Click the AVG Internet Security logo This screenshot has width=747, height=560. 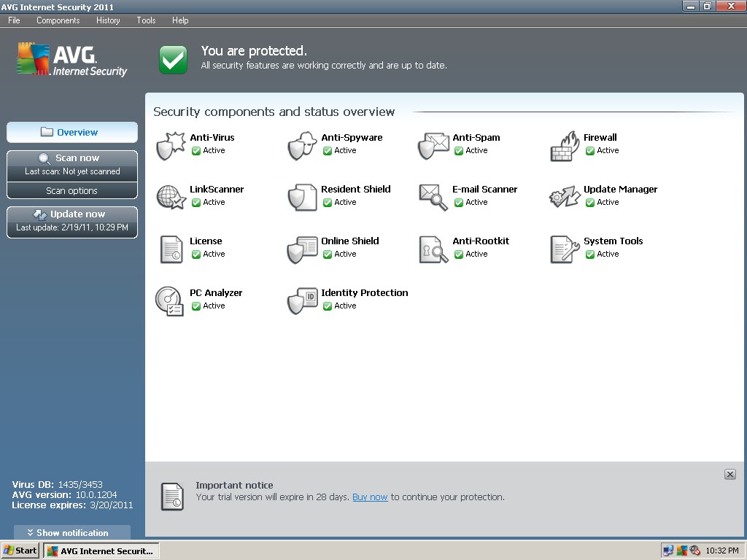pyautogui.click(x=71, y=59)
